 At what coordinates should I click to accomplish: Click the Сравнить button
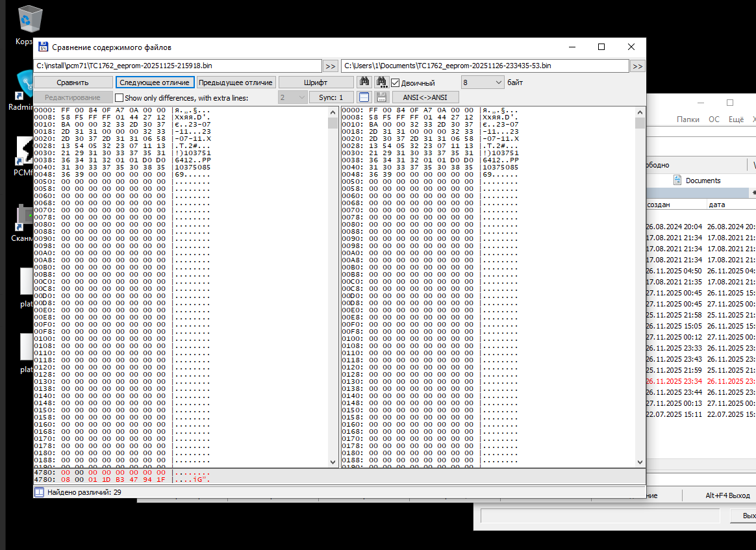(x=73, y=82)
